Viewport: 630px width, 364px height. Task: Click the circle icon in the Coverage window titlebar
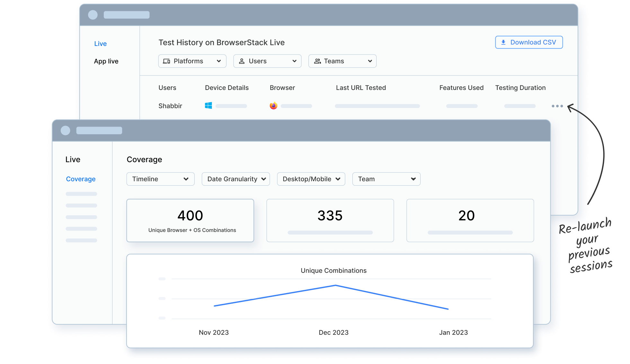pos(66,130)
